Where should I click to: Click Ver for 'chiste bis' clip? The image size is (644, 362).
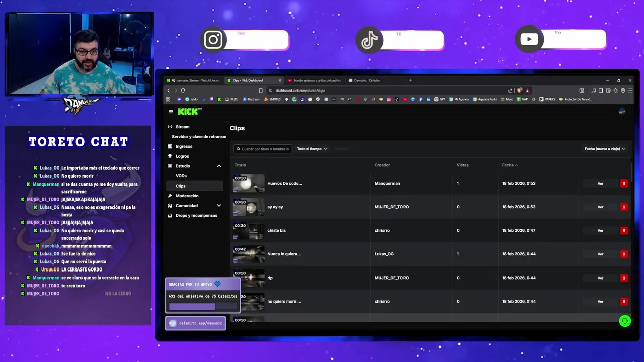click(x=600, y=230)
